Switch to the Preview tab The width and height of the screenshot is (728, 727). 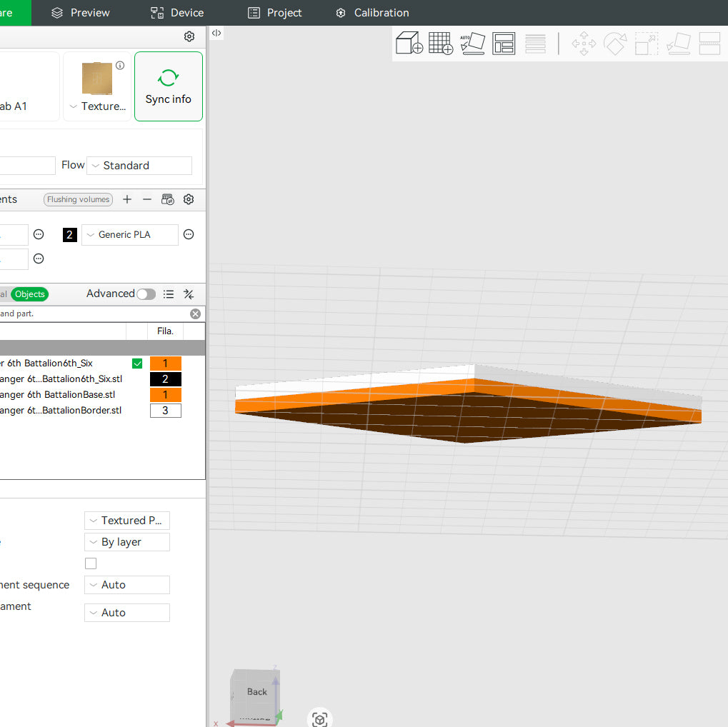[x=81, y=13]
